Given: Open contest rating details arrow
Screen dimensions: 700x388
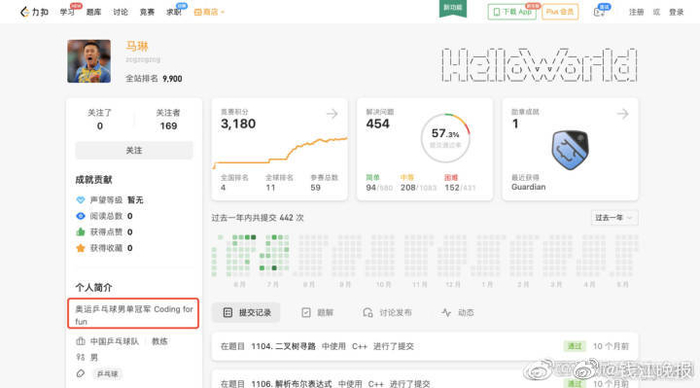Looking at the screenshot, I should [332, 114].
